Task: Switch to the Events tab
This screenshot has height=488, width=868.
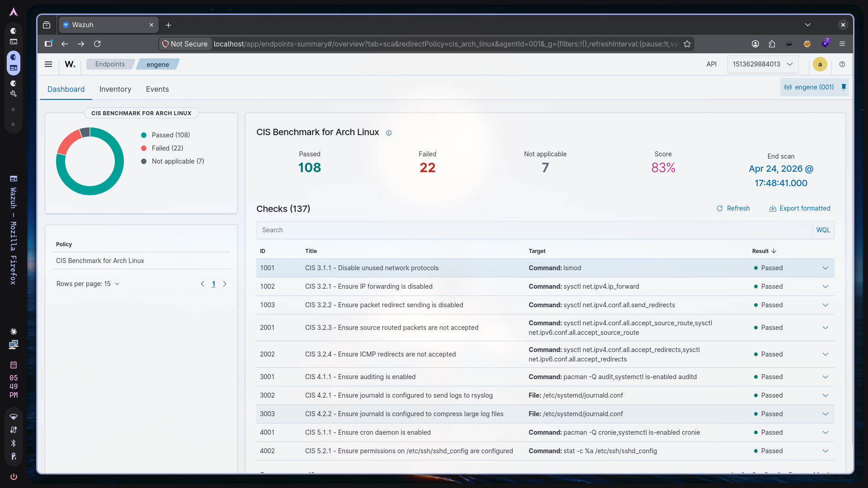Action: pos(157,89)
